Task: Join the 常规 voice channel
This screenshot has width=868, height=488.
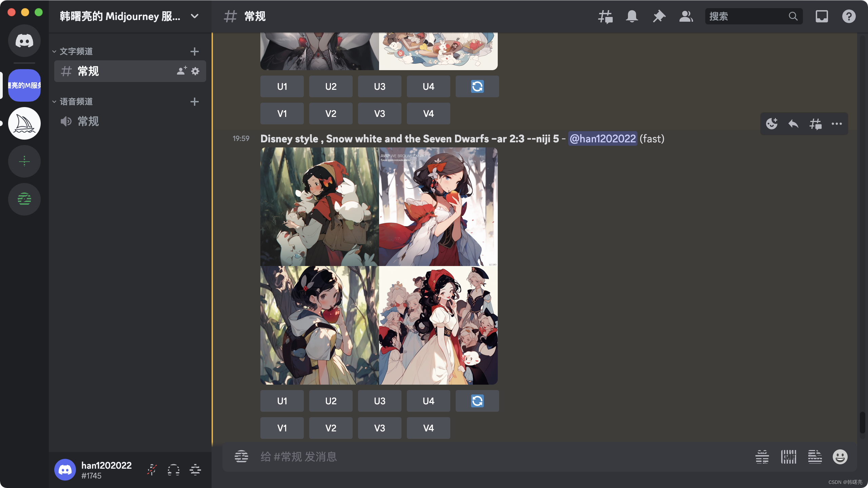Action: (88, 121)
